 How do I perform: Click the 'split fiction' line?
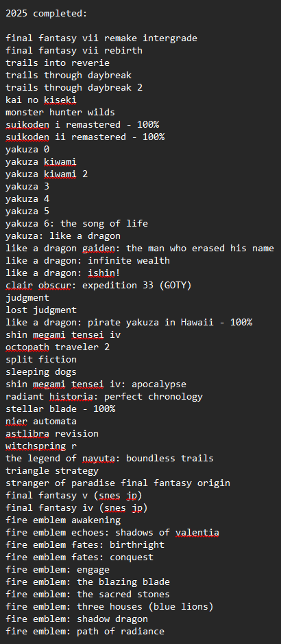(41, 360)
